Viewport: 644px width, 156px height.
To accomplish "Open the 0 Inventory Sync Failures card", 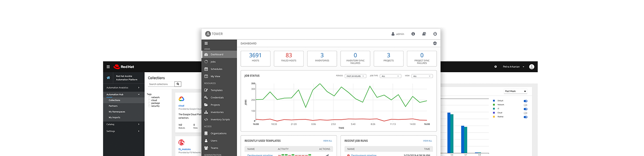I will [x=355, y=58].
